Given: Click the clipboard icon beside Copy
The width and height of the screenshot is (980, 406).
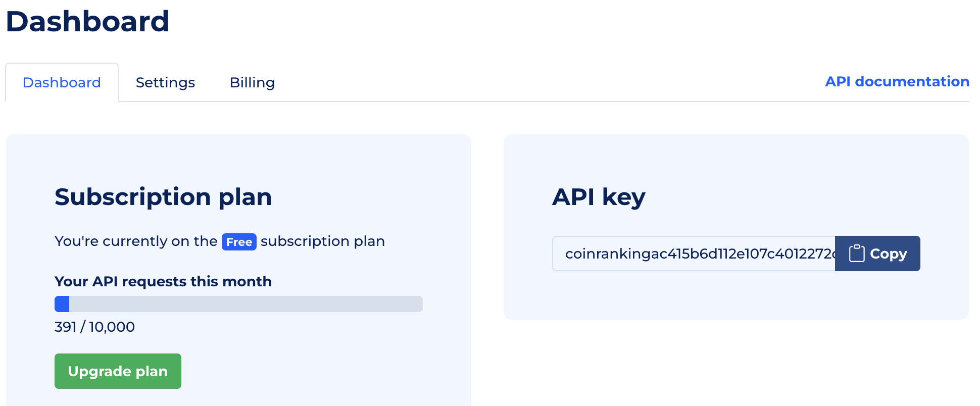Looking at the screenshot, I should pyautogui.click(x=856, y=253).
